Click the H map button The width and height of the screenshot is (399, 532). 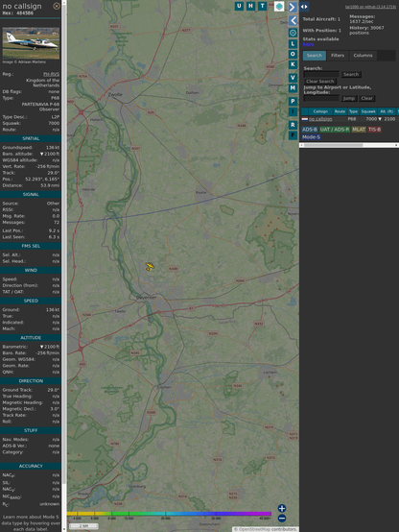tap(250, 6)
